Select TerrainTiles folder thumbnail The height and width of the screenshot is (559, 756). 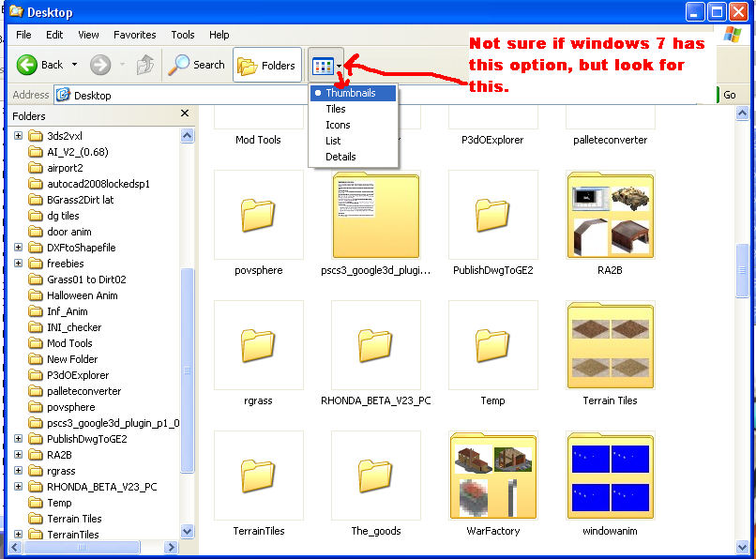coord(259,476)
